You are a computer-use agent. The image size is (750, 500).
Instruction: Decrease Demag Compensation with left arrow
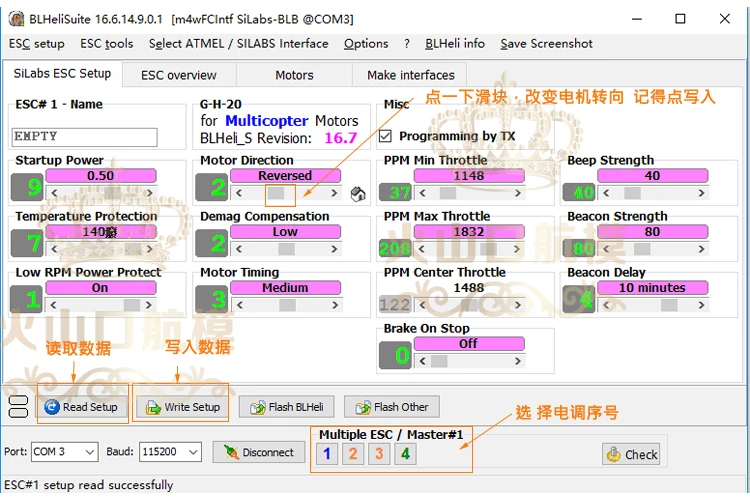(239, 249)
